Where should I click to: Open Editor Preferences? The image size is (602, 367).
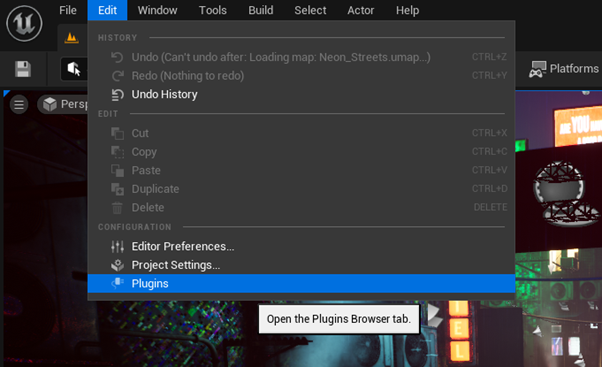(301, 246)
